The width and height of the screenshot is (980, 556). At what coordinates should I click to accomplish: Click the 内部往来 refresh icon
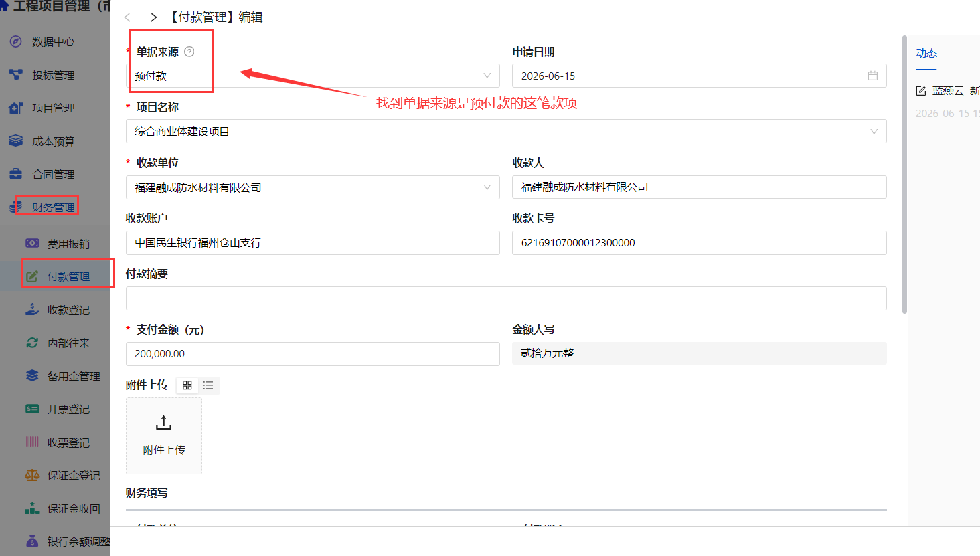pos(32,343)
